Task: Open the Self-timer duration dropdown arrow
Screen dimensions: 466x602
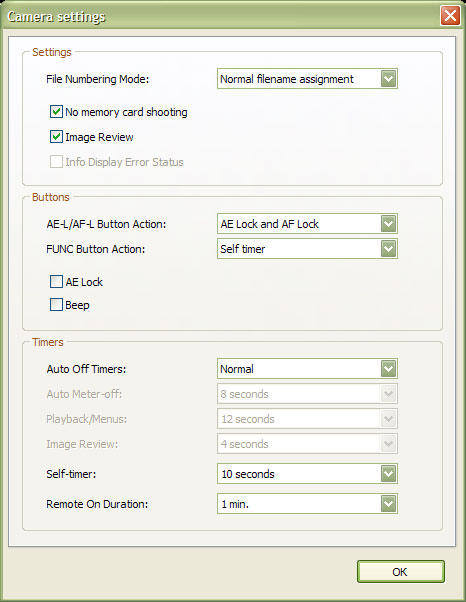Action: [x=388, y=474]
